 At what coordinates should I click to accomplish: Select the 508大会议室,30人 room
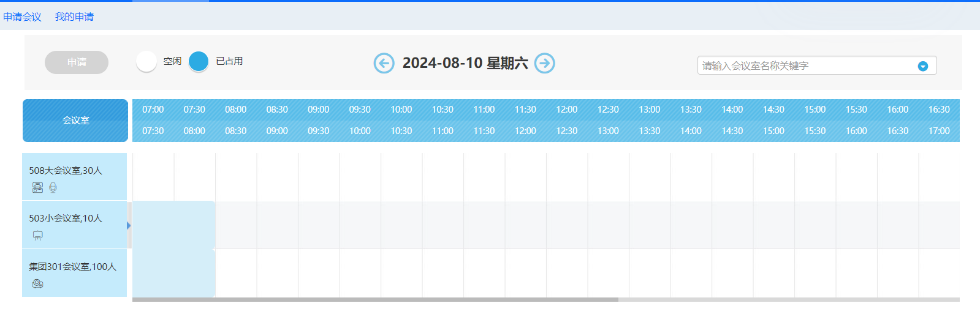66,171
